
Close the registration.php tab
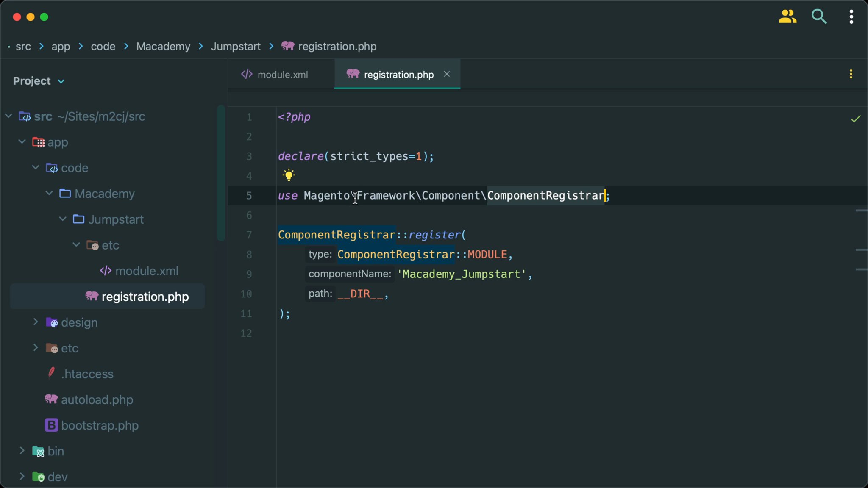click(447, 74)
